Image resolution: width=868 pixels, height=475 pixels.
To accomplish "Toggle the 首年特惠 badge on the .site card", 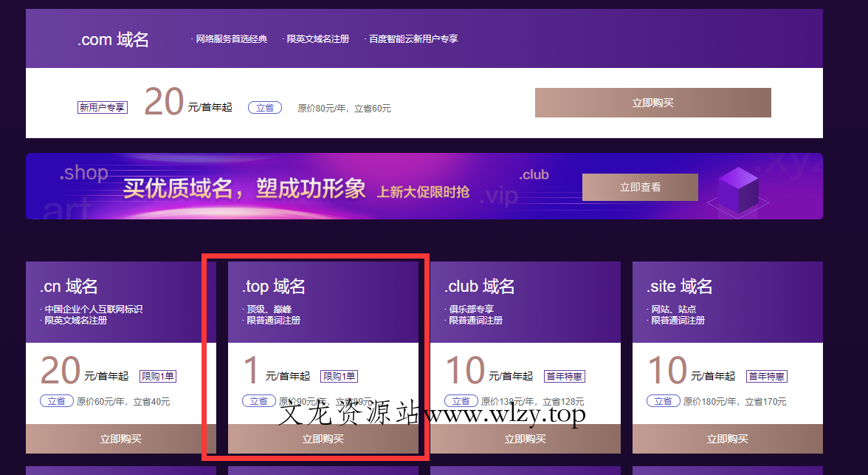I will coord(766,375).
